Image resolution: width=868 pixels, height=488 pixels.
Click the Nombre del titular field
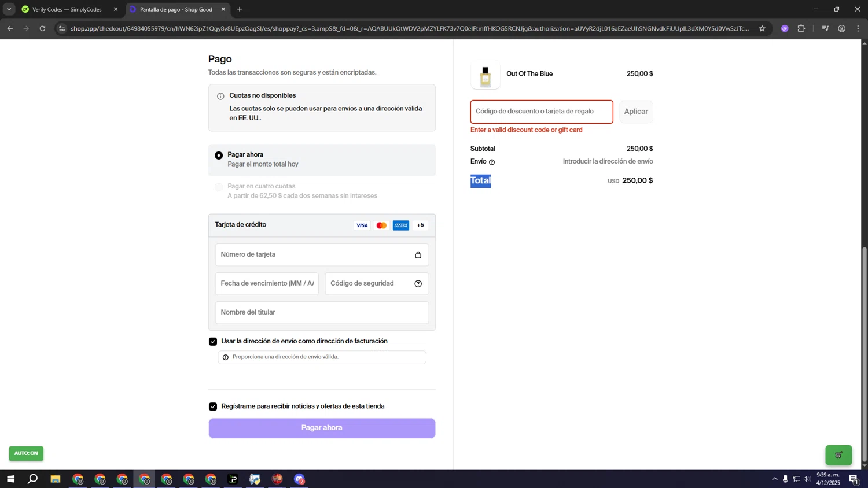322,313
